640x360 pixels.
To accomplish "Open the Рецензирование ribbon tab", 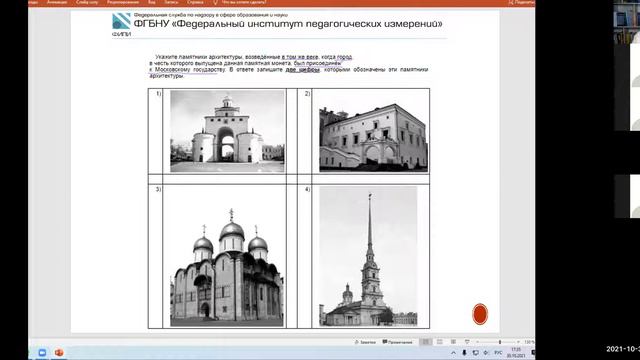I will point(122,2).
